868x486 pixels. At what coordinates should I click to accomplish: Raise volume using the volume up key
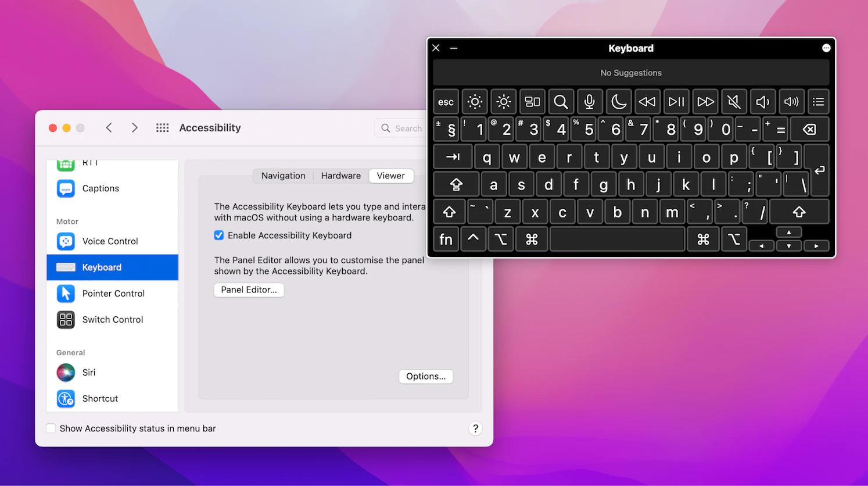[791, 101]
